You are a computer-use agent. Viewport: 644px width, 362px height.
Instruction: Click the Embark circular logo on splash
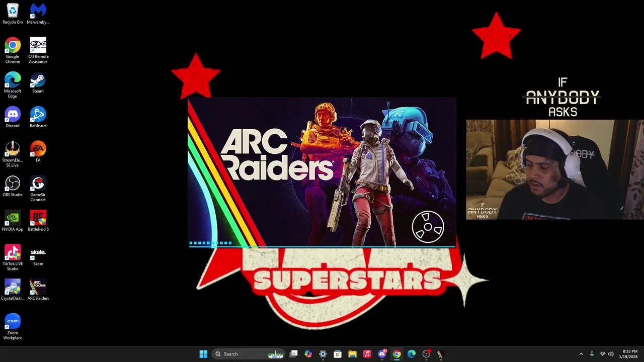(428, 227)
